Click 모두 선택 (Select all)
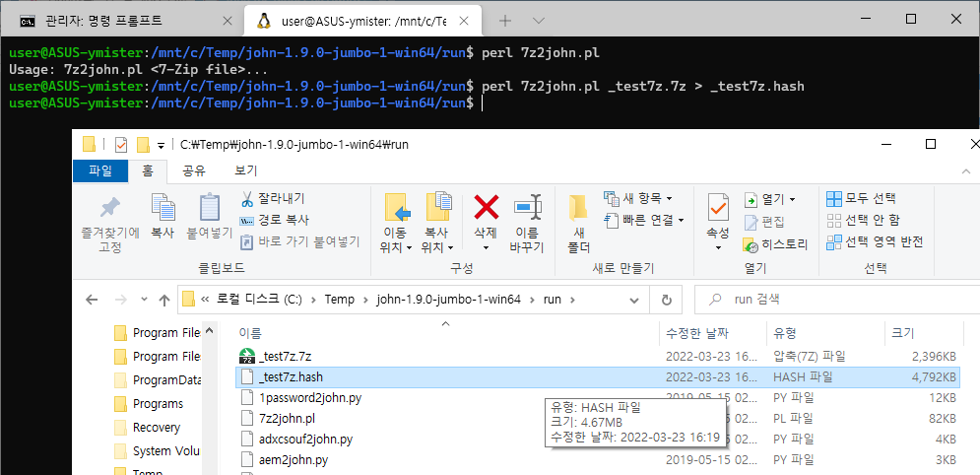This screenshot has height=475, width=980. pyautogui.click(x=861, y=199)
